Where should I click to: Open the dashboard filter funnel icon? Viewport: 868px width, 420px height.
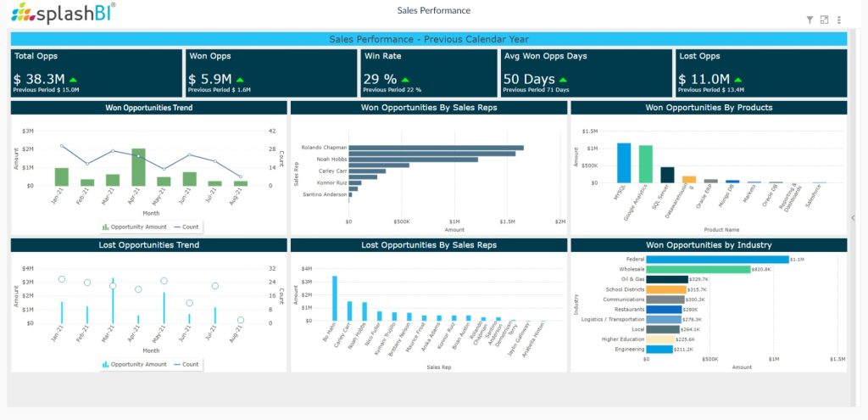(810, 20)
